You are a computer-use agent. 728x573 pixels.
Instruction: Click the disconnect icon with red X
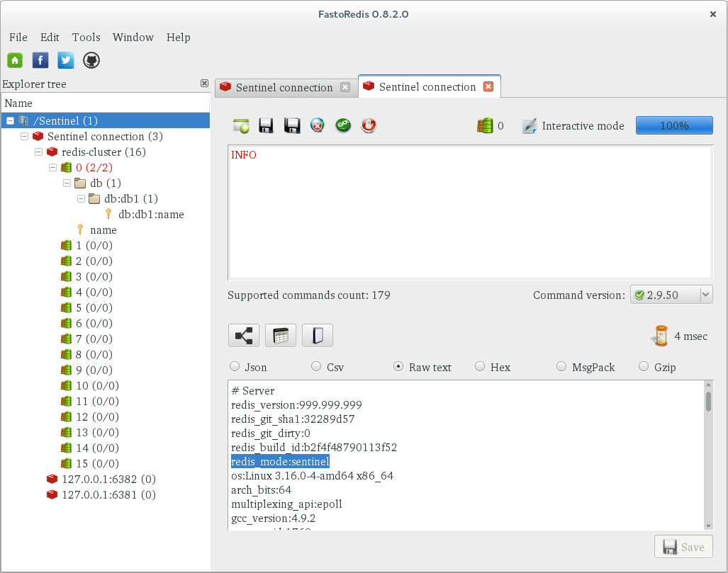point(318,125)
